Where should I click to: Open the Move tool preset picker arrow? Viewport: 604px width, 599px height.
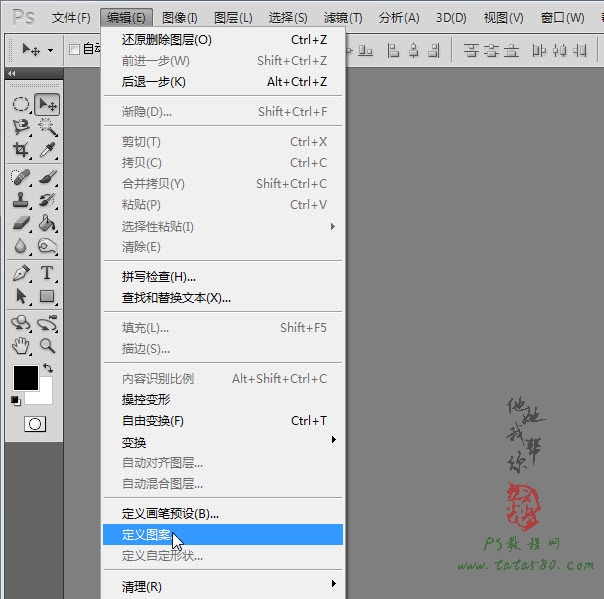pos(50,50)
